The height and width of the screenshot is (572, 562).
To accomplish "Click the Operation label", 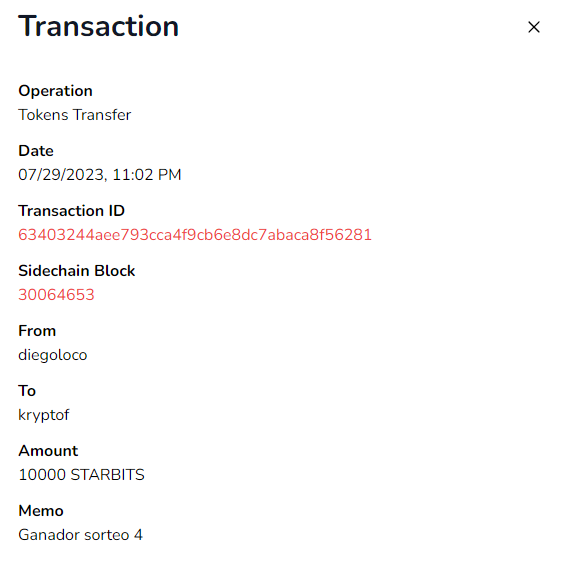I will tap(55, 91).
